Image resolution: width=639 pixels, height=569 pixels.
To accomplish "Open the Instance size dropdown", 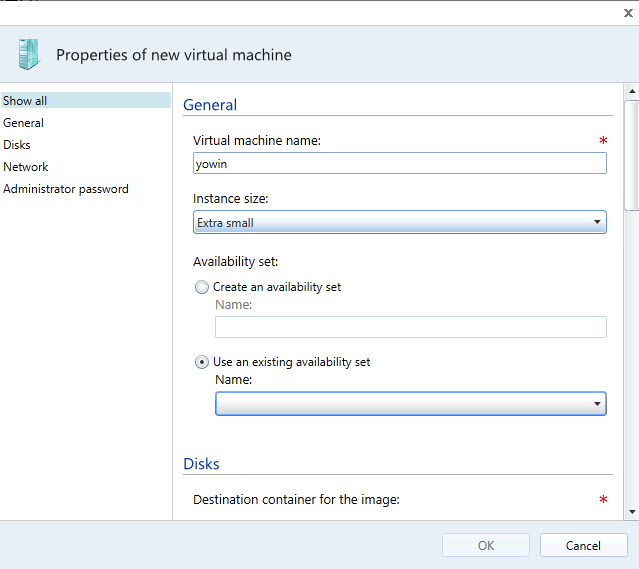I will coord(400,222).
